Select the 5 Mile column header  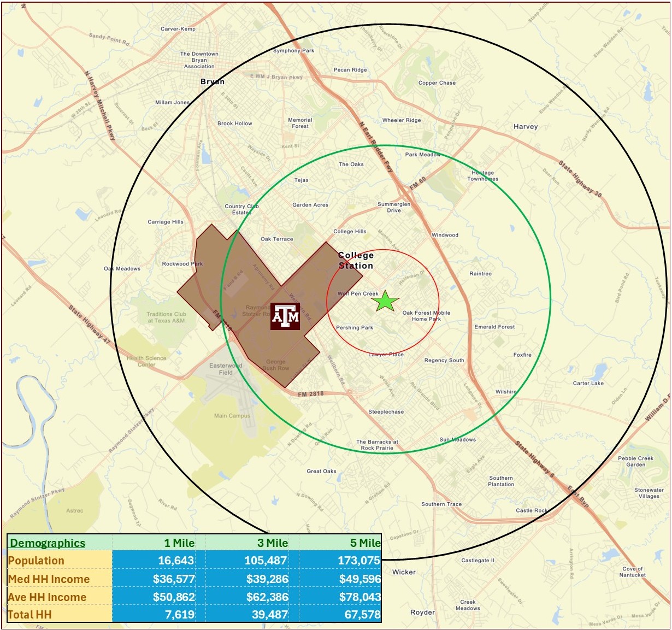click(365, 543)
